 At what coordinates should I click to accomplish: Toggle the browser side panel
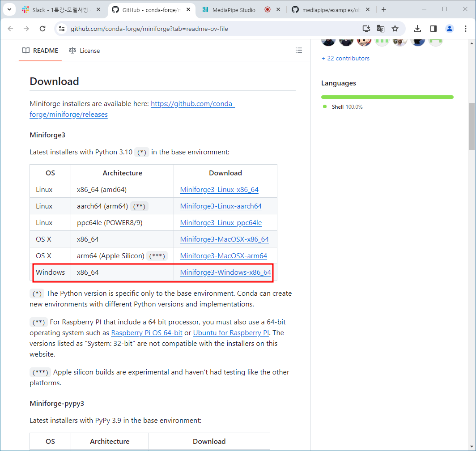point(433,29)
